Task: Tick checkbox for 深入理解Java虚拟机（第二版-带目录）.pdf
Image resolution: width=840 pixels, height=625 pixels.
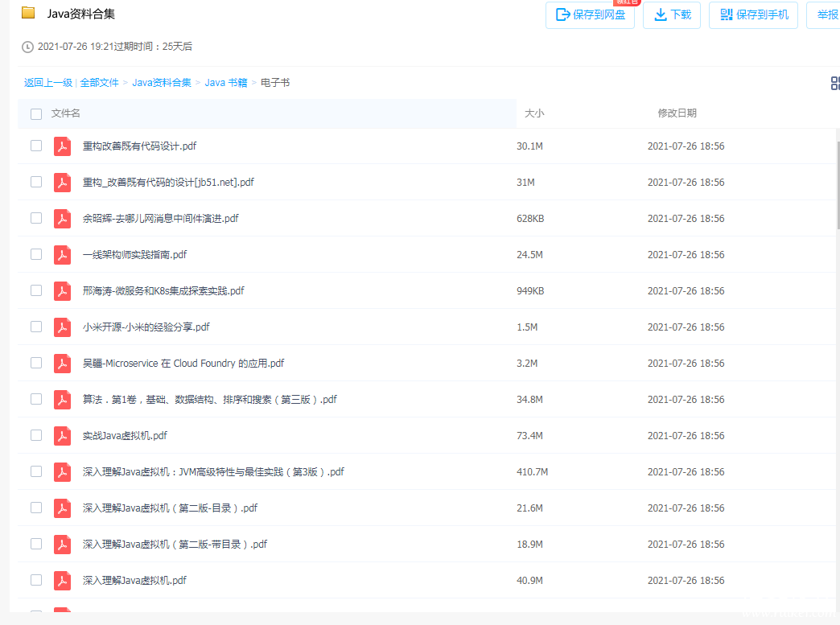Action: (36, 544)
